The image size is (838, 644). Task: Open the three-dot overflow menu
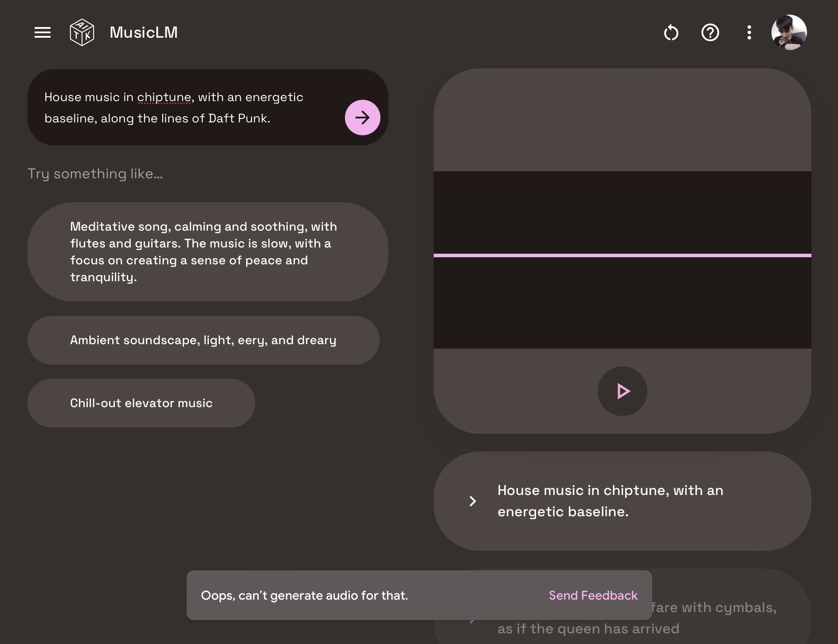[x=748, y=32]
